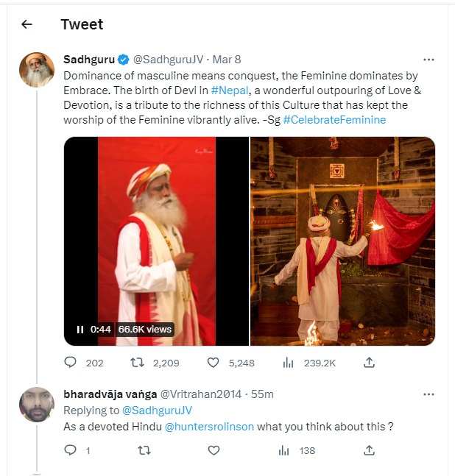Reply to bharadvāja vaṅga's comment
The width and height of the screenshot is (455, 476).
pos(71,450)
